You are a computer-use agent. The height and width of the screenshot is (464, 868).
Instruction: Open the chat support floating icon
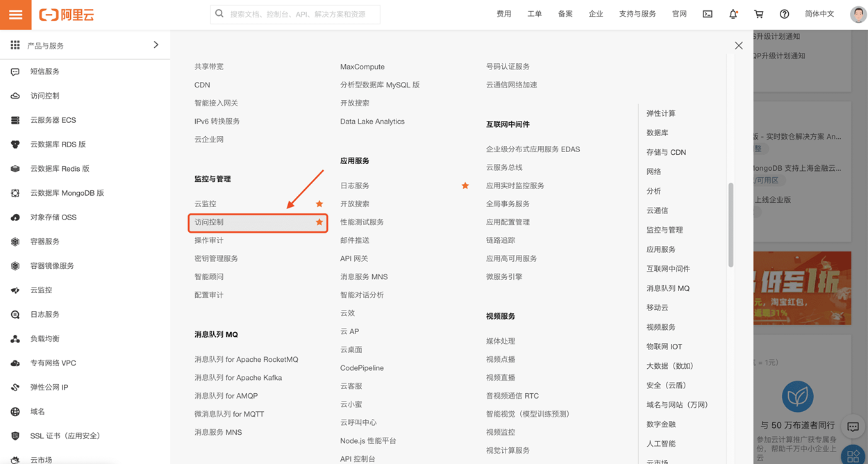(853, 426)
